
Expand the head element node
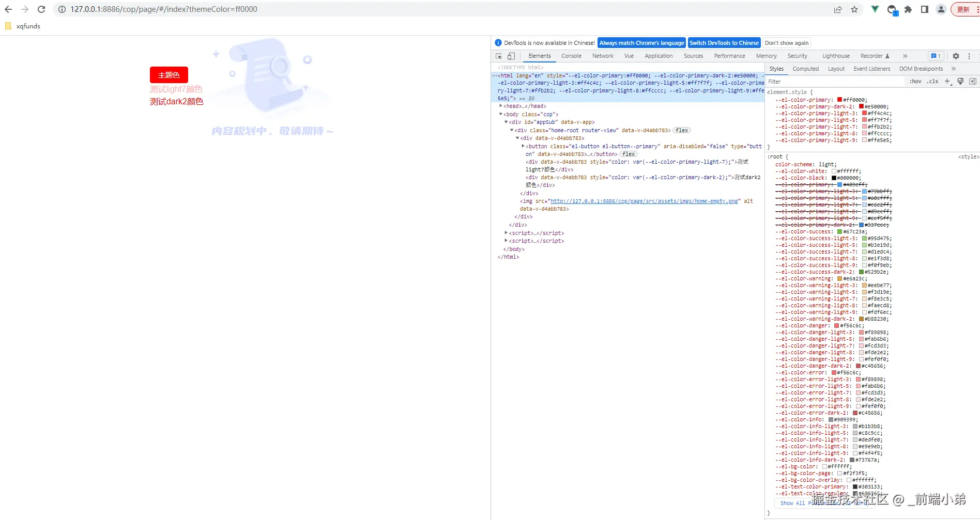[500, 106]
